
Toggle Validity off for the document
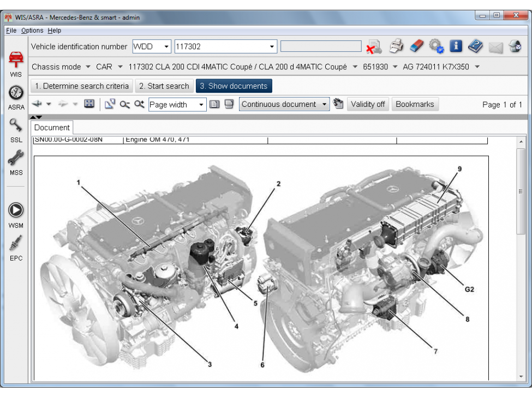point(368,104)
